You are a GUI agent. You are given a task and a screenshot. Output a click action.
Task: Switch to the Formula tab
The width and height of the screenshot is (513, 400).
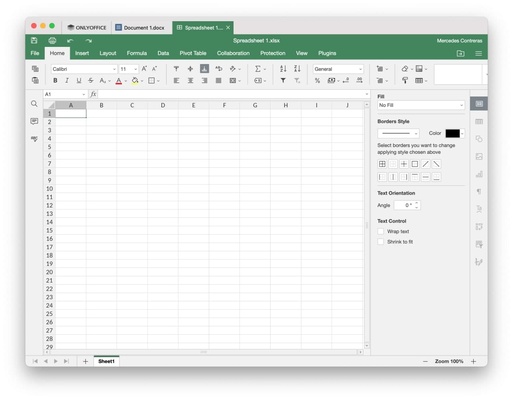pyautogui.click(x=137, y=53)
